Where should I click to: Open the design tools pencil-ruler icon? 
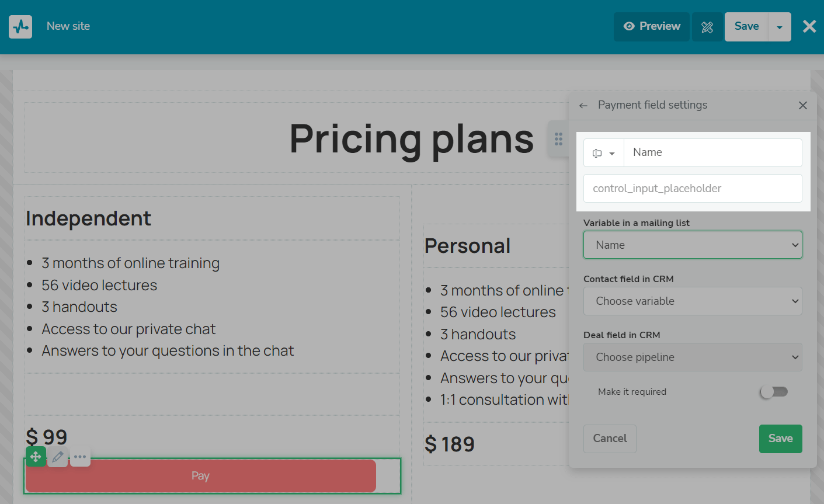pos(707,27)
